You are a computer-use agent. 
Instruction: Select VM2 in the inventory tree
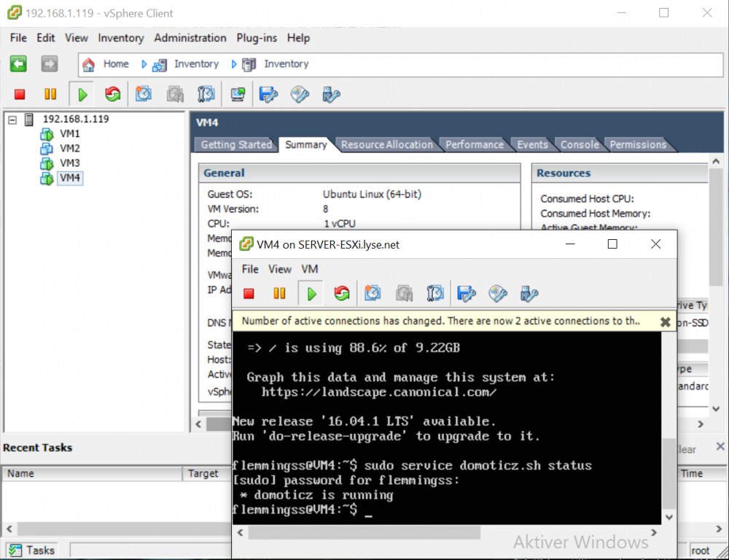pyautogui.click(x=70, y=149)
